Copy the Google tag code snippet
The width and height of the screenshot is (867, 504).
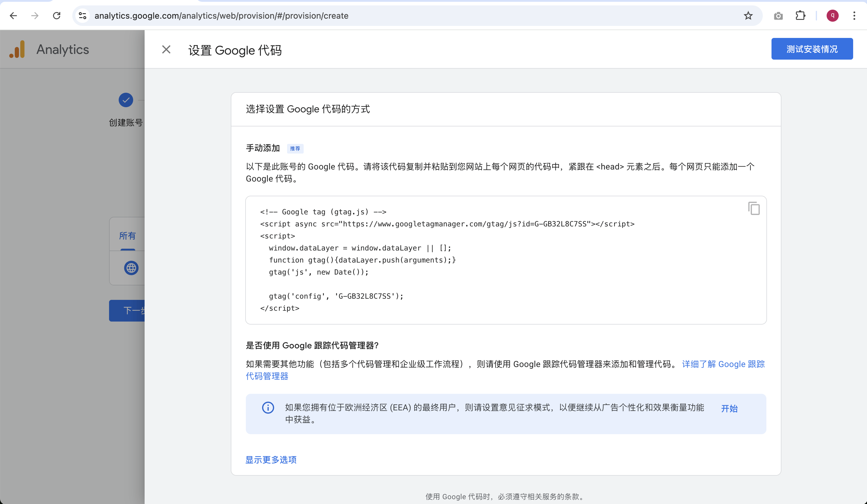(753, 208)
